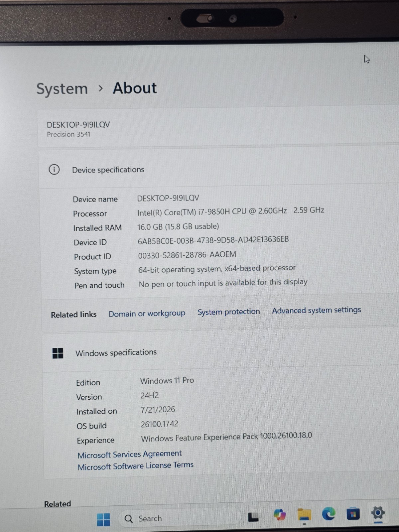Select the Installed on date 7/21/2026
The width and height of the screenshot is (399, 532).
[x=158, y=410]
